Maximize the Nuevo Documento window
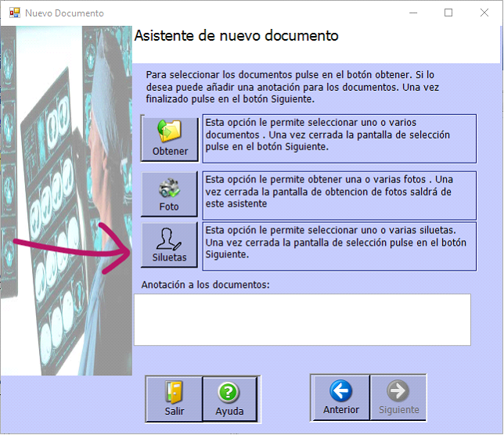 click(448, 13)
